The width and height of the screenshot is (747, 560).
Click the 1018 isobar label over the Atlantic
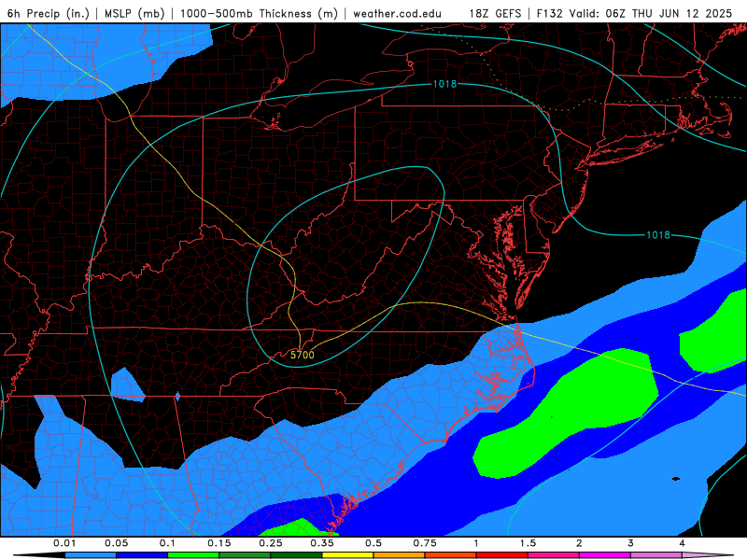[x=658, y=235]
